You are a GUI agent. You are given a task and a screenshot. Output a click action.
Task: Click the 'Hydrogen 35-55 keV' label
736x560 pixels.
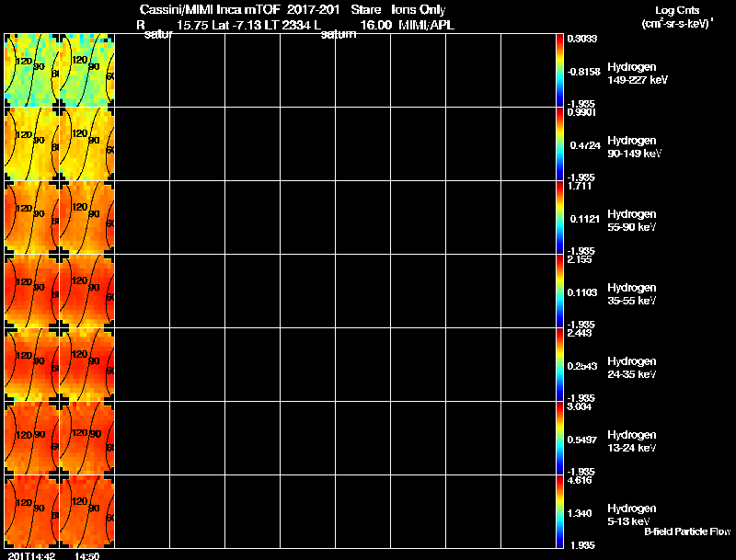click(632, 294)
